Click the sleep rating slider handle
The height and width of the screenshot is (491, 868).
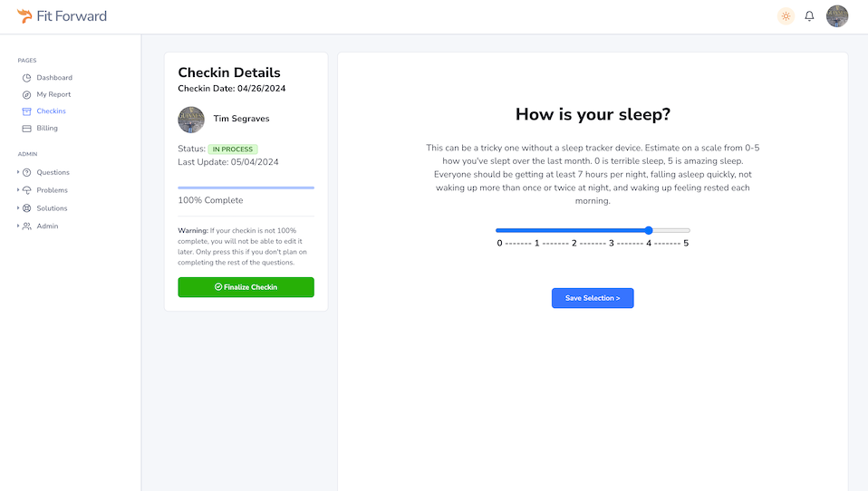click(x=649, y=230)
